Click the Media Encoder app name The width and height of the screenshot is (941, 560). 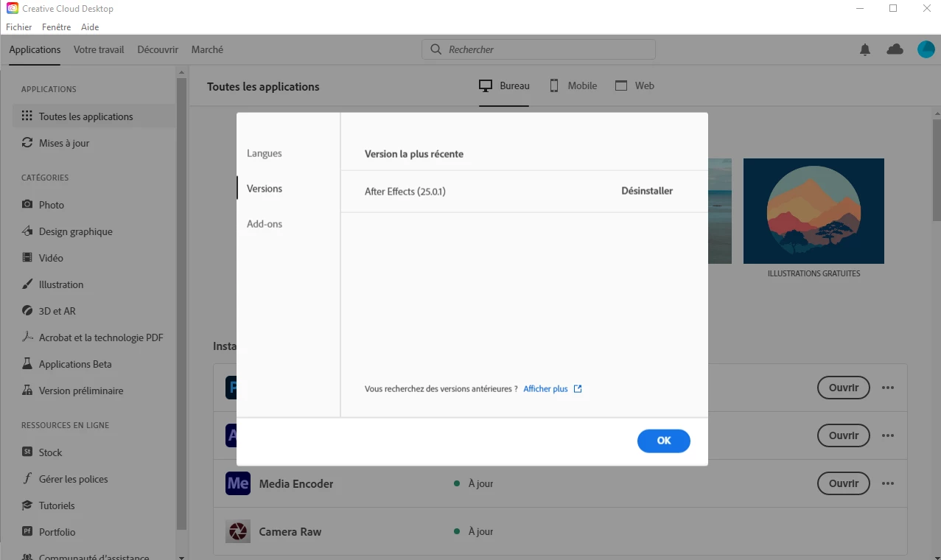coord(296,484)
